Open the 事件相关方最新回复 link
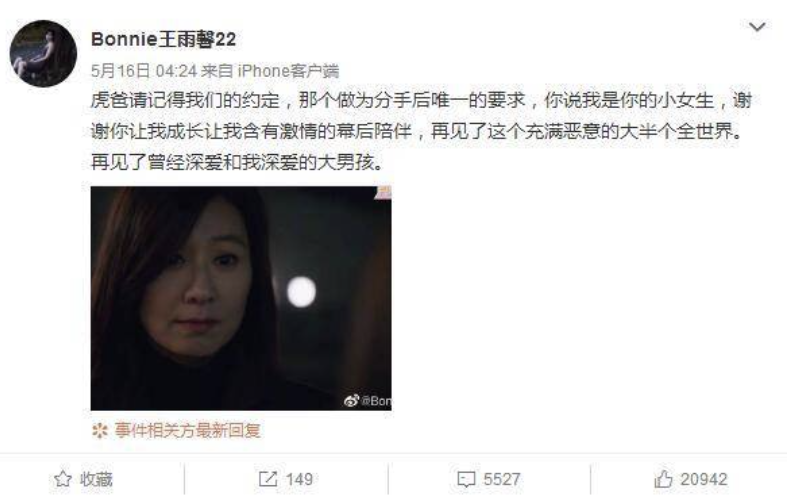Screen dimensions: 790x504 [187, 430]
